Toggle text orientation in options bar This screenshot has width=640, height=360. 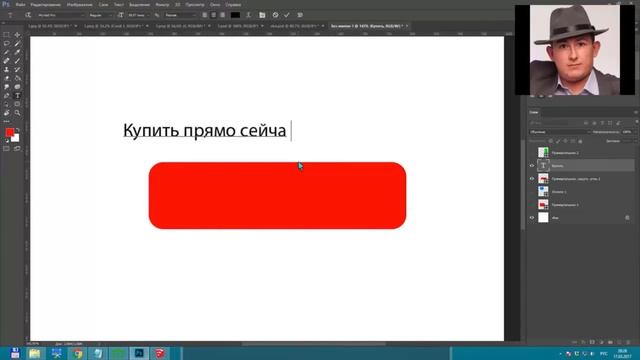click(x=28, y=15)
